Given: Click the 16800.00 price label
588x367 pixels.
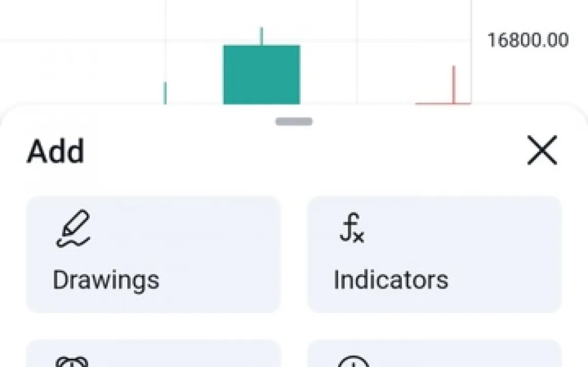Looking at the screenshot, I should point(527,40).
